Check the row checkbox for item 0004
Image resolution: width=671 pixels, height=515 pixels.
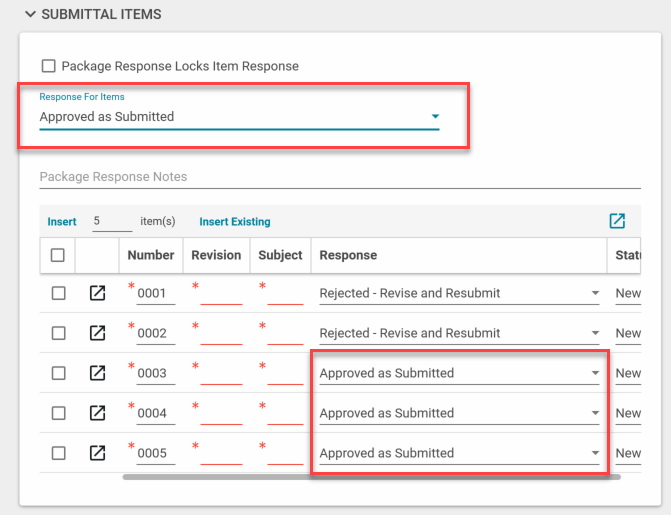click(x=58, y=413)
